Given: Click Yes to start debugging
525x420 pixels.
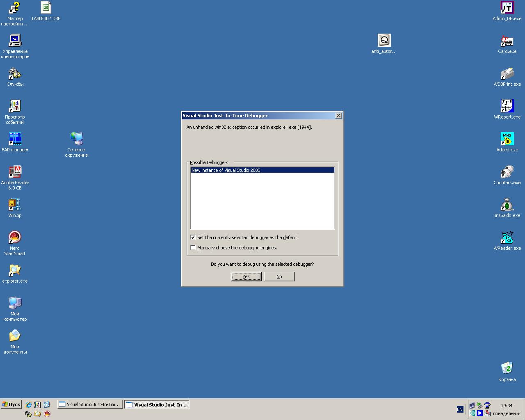Looking at the screenshot, I should pyautogui.click(x=246, y=276).
